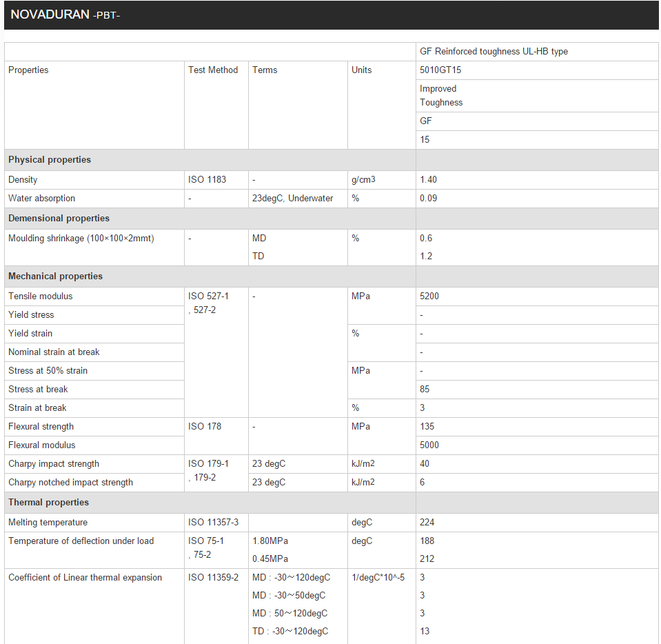Click the Mechanical properties section header

pos(55,276)
